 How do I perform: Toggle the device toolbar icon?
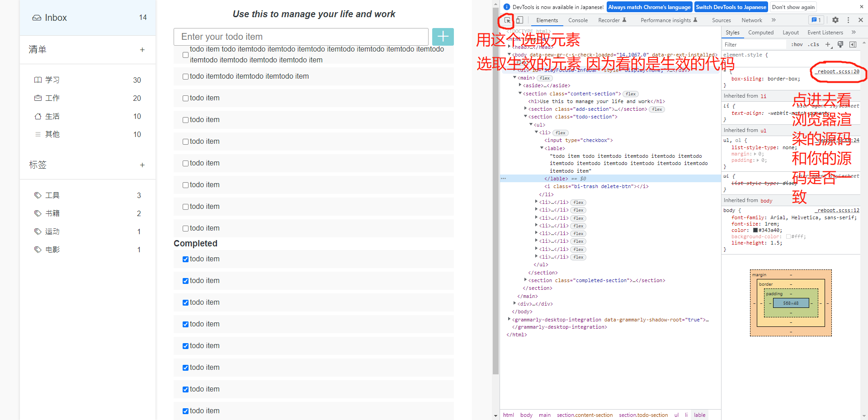tap(520, 20)
